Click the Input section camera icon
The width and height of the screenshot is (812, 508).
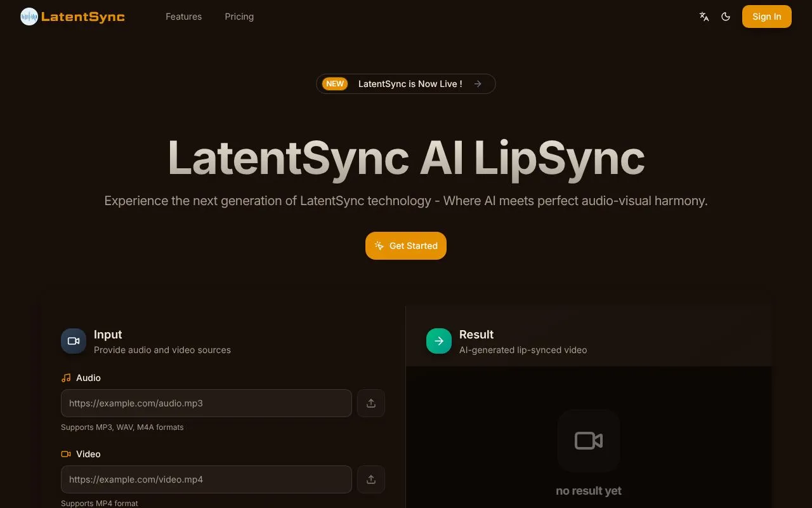[x=74, y=341]
